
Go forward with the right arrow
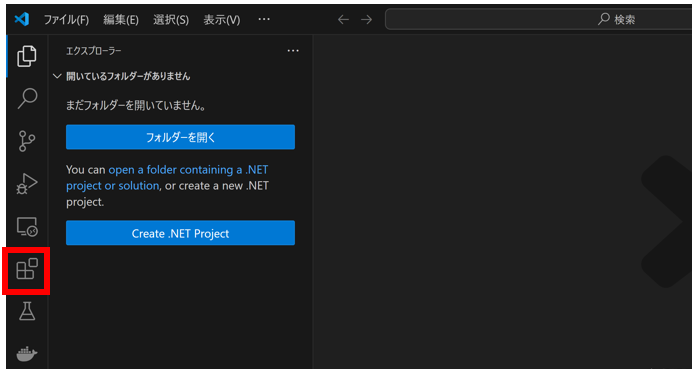(x=366, y=19)
